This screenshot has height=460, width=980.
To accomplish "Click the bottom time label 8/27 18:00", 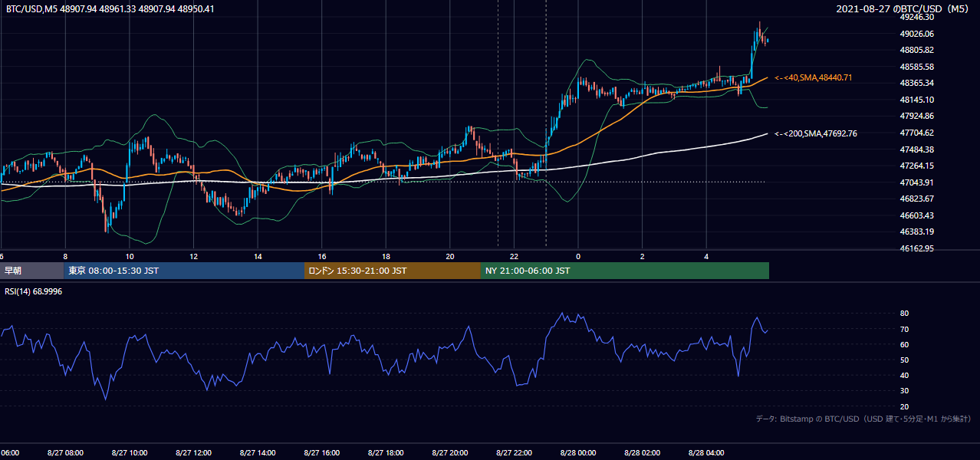I will (386, 453).
